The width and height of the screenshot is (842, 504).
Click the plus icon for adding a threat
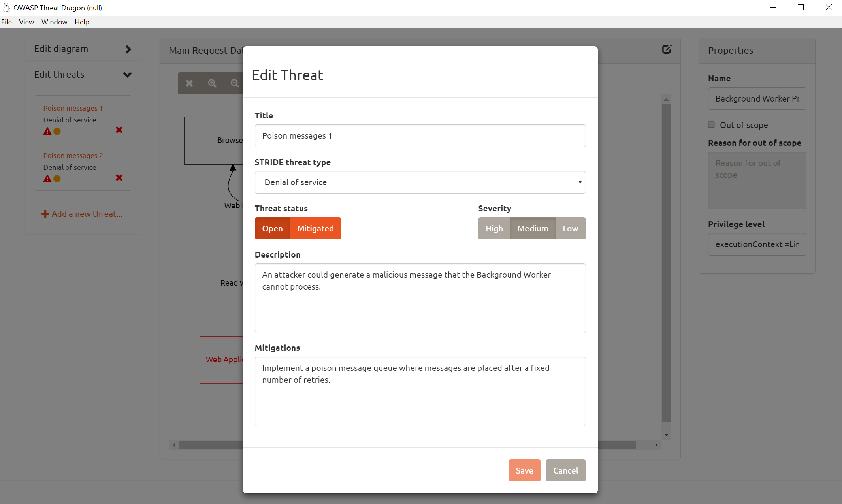[x=45, y=214]
